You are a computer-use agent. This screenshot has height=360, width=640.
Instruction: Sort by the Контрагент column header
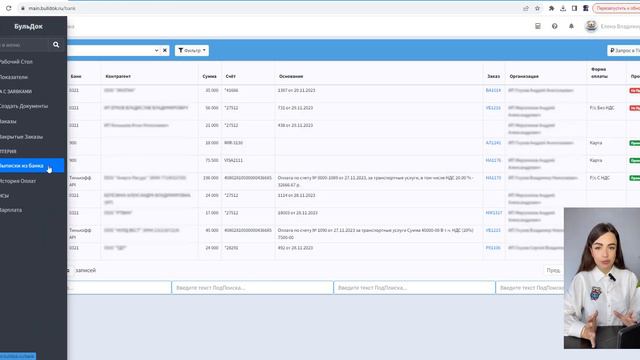[x=118, y=76]
